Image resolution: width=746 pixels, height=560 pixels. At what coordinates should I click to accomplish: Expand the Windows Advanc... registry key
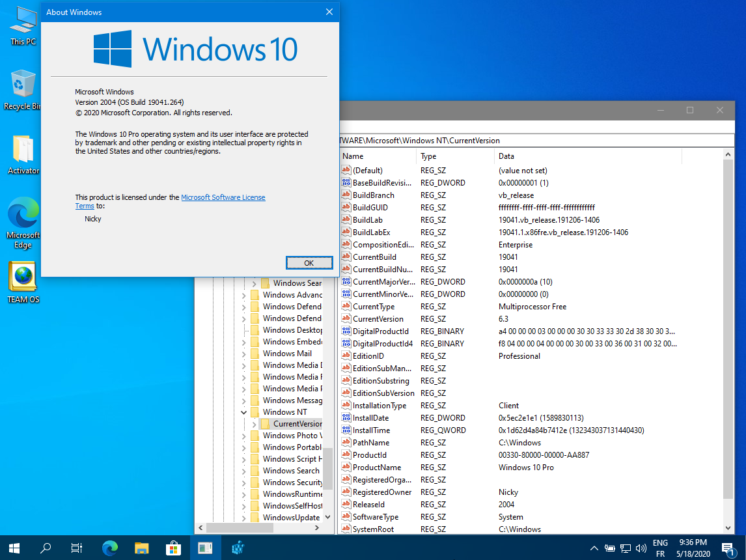click(243, 295)
